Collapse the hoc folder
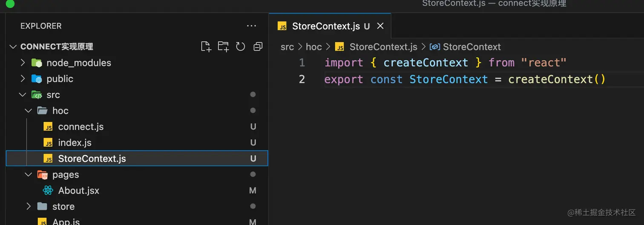Image resolution: width=644 pixels, height=225 pixels. [29, 111]
